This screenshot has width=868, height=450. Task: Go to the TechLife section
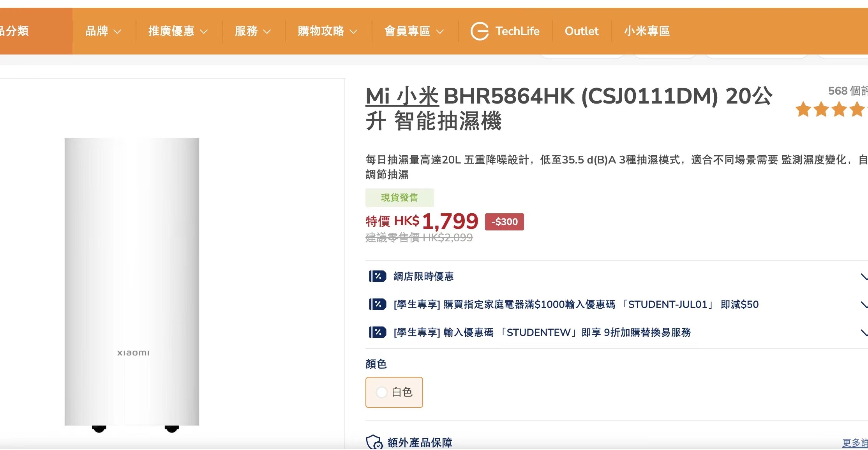(517, 31)
